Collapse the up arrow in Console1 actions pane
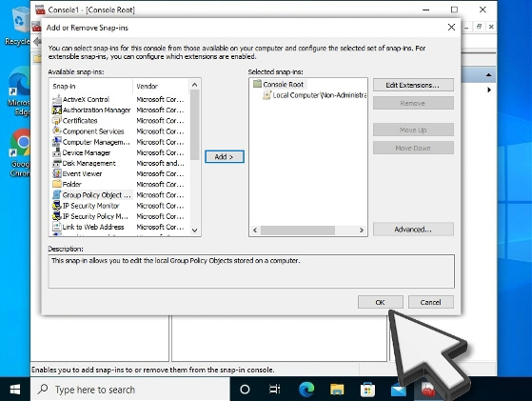Image resolution: width=532 pixels, height=401 pixels. pyautogui.click(x=488, y=74)
